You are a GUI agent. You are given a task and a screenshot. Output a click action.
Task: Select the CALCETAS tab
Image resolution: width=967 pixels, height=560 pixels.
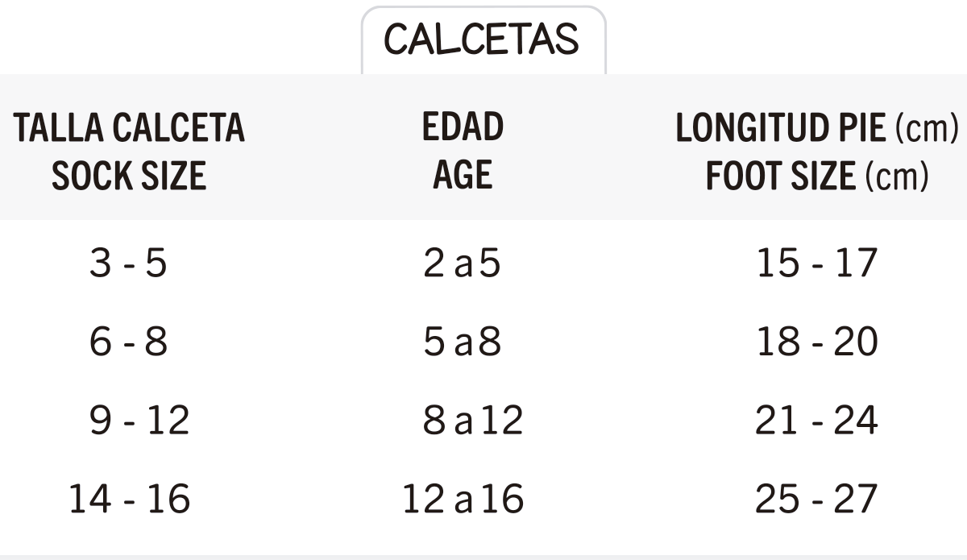482,39
